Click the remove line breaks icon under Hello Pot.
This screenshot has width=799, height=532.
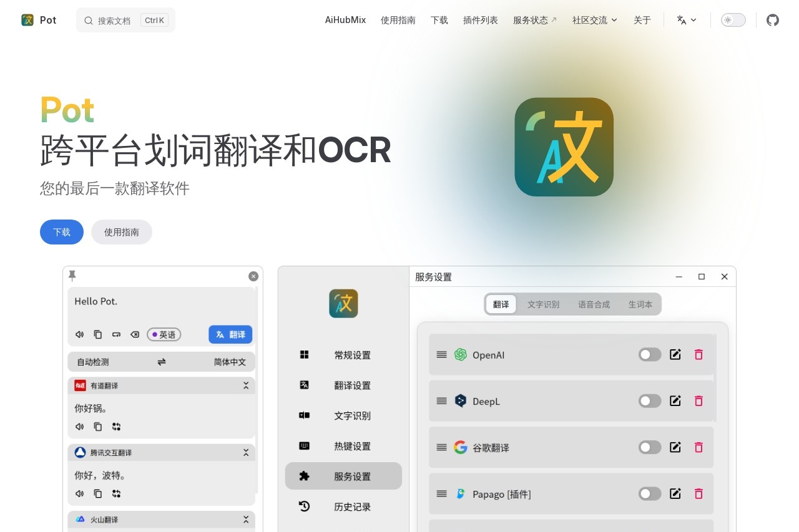click(x=116, y=334)
